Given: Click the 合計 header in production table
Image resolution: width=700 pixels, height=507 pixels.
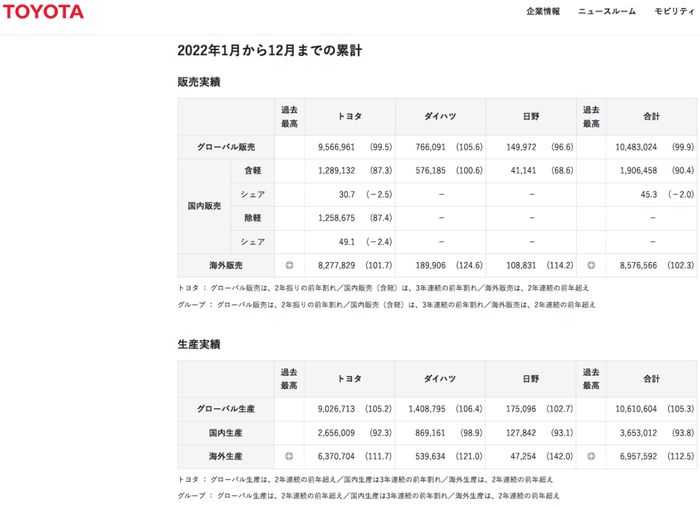Looking at the screenshot, I should click(651, 379).
